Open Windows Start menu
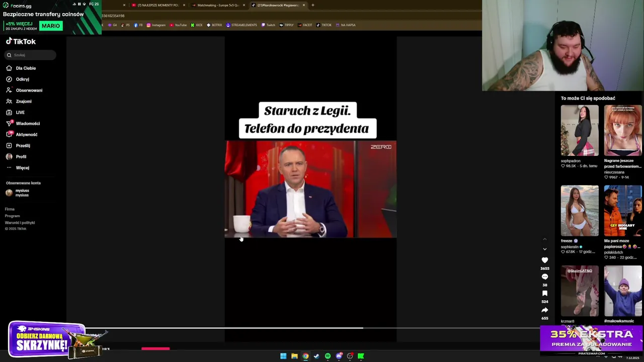This screenshot has width=644, height=362. tap(283, 356)
